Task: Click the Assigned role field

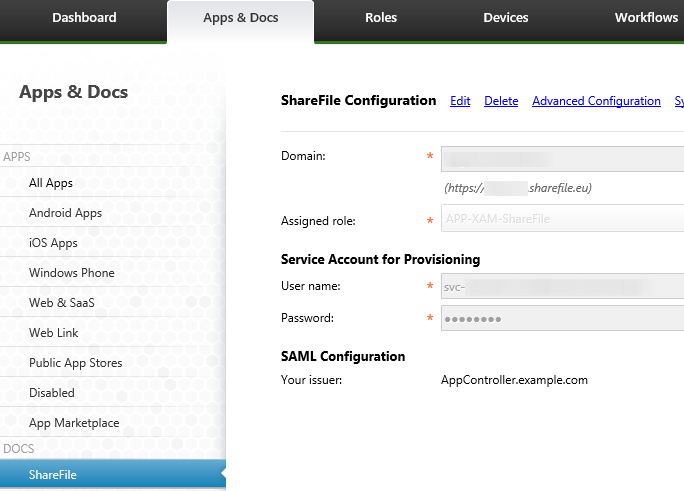Action: point(562,218)
